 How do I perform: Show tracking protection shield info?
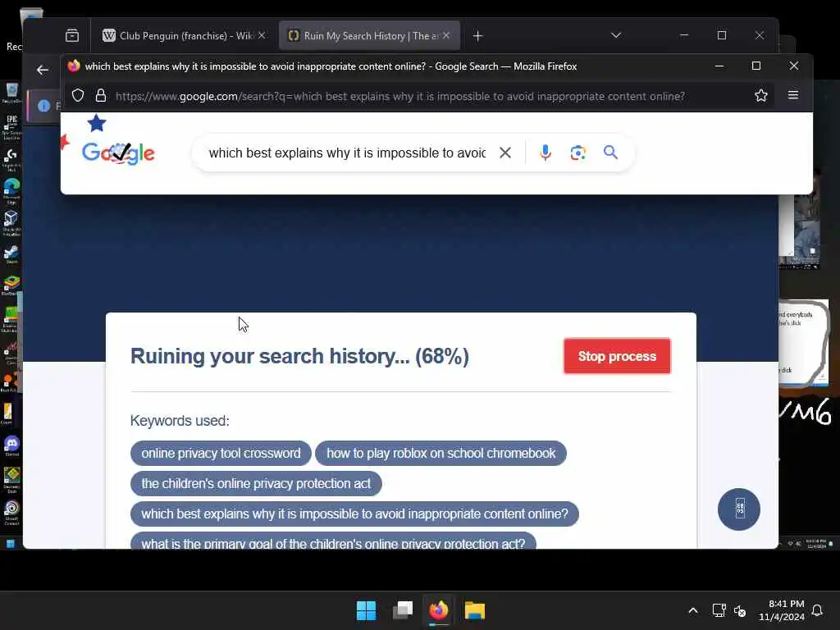78,96
